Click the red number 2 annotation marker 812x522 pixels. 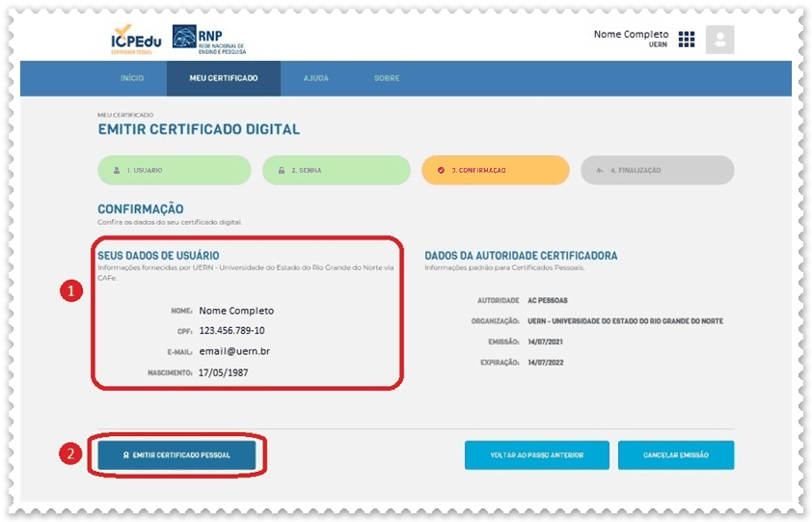70,453
